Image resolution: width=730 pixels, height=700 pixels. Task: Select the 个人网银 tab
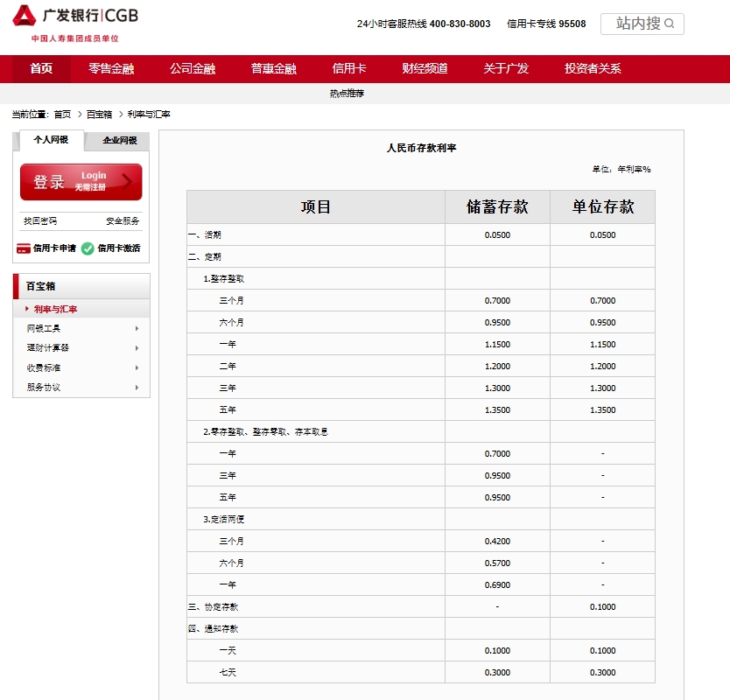51,140
